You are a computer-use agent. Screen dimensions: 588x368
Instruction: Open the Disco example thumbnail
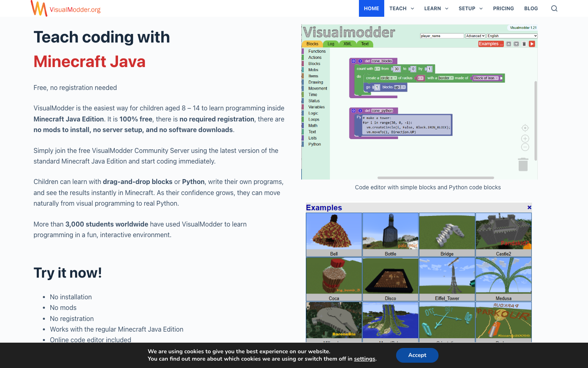[x=390, y=279]
